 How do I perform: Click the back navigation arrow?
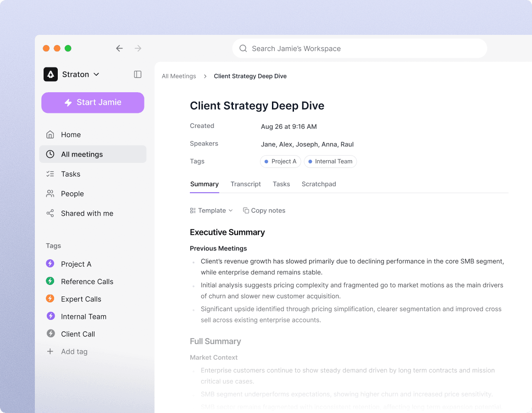(x=119, y=48)
